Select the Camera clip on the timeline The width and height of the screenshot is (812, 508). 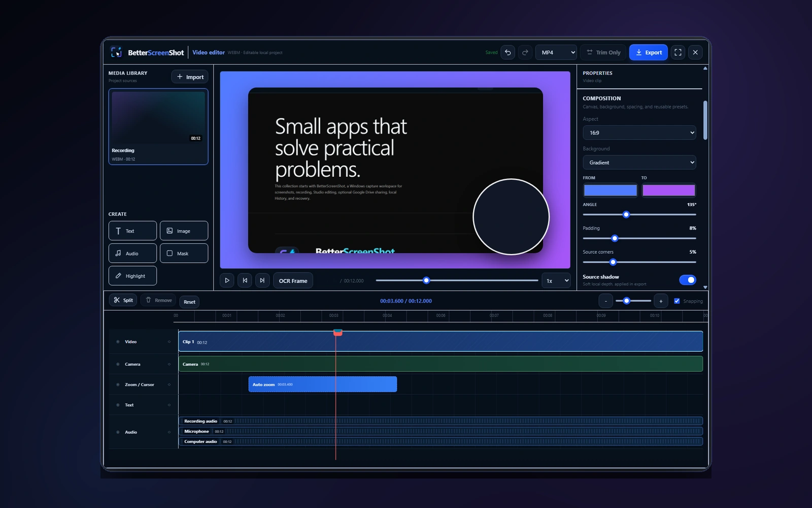pyautogui.click(x=441, y=364)
